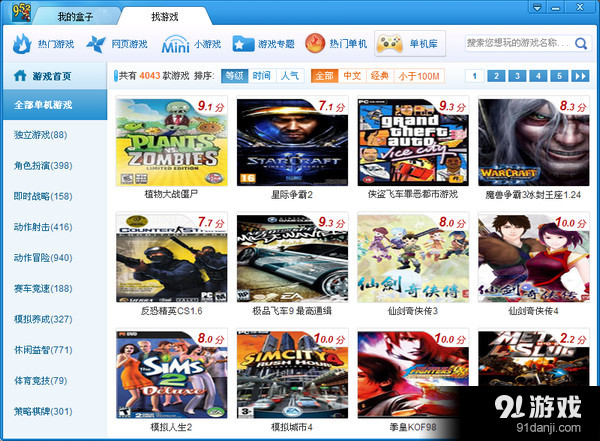Click the 模拟城市4 title link
Image resolution: width=600 pixels, height=441 pixels.
(x=292, y=427)
